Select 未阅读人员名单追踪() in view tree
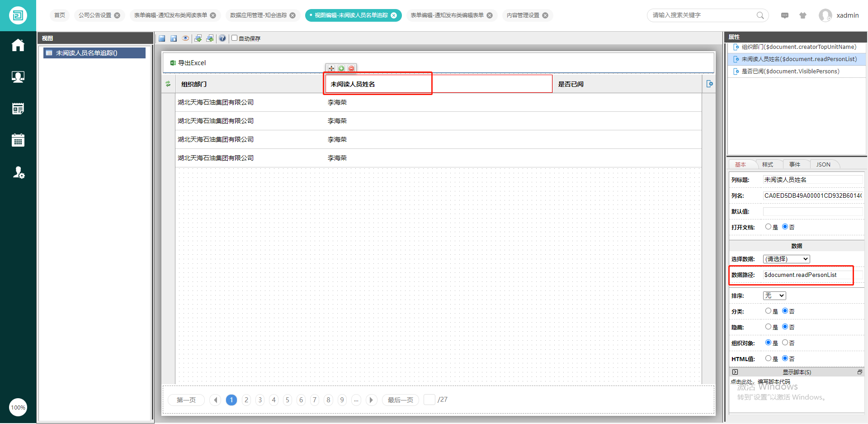Image resolution: width=868 pixels, height=424 pixels. pos(86,53)
